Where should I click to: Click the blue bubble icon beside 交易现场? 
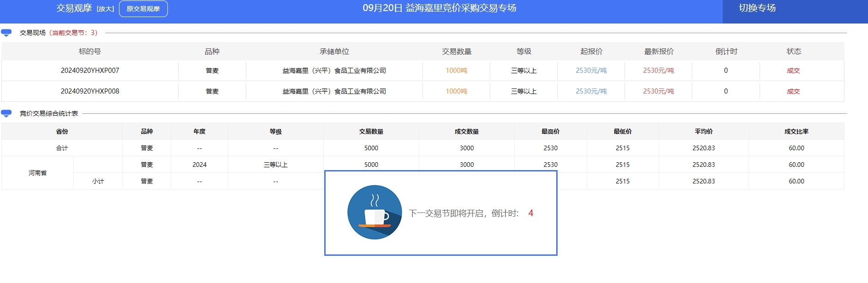tap(6, 33)
